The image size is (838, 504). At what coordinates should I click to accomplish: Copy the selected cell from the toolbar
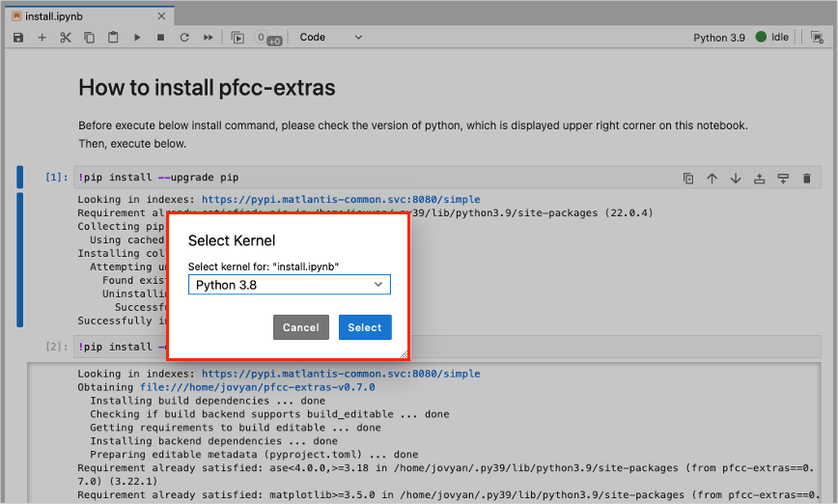(x=90, y=38)
